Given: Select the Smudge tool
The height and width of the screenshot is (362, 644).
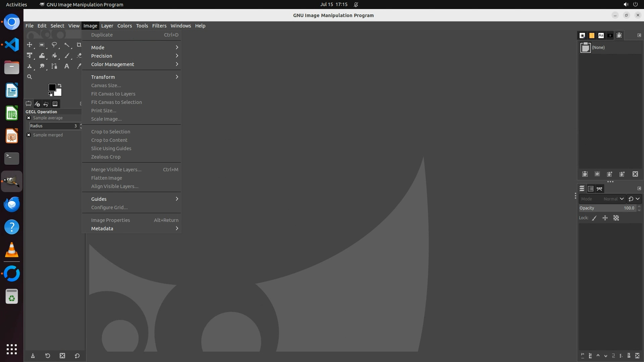Looking at the screenshot, I should (42, 66).
